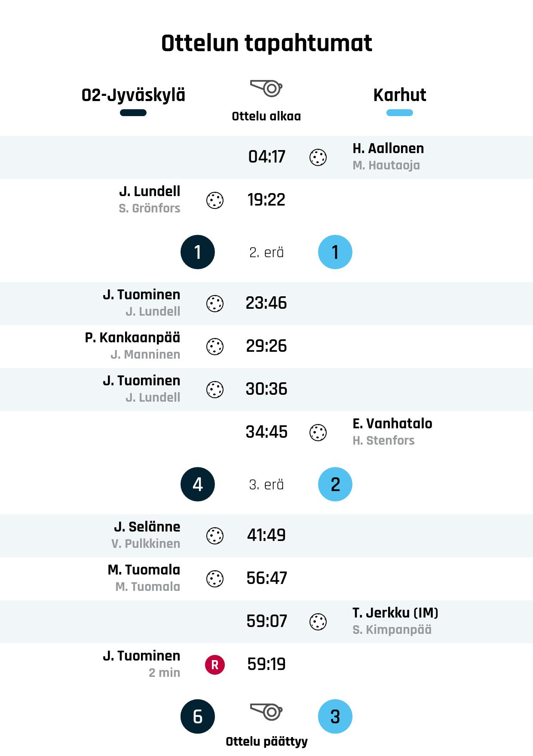Select scorer H. Aallonen
Viewport: 533px width, 756px height.
pyautogui.click(x=388, y=148)
